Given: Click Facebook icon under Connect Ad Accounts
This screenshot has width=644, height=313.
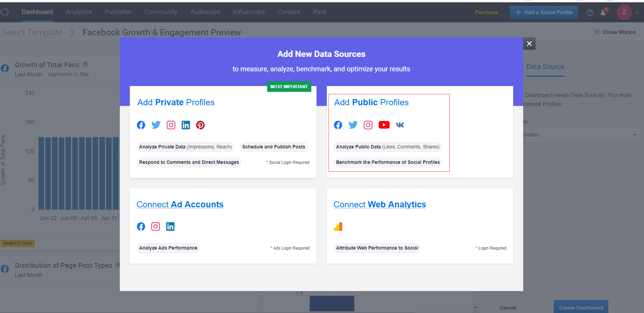Looking at the screenshot, I should pos(141,227).
